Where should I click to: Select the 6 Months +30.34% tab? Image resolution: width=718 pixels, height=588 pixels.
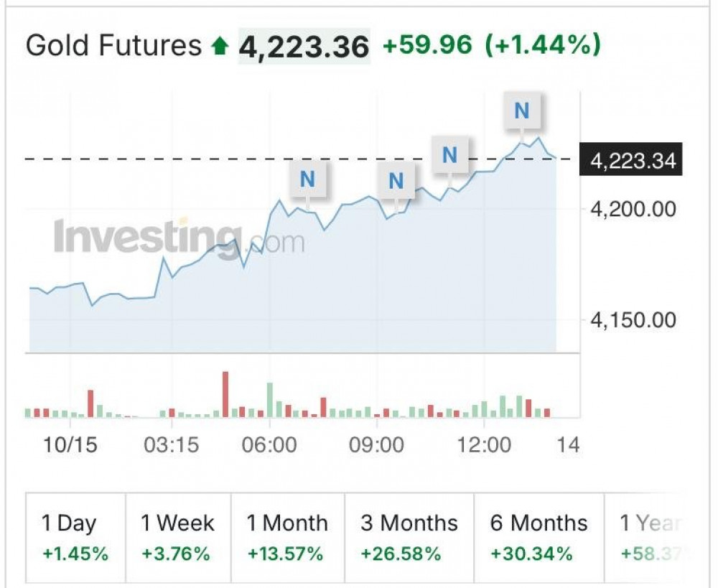pyautogui.click(x=539, y=537)
